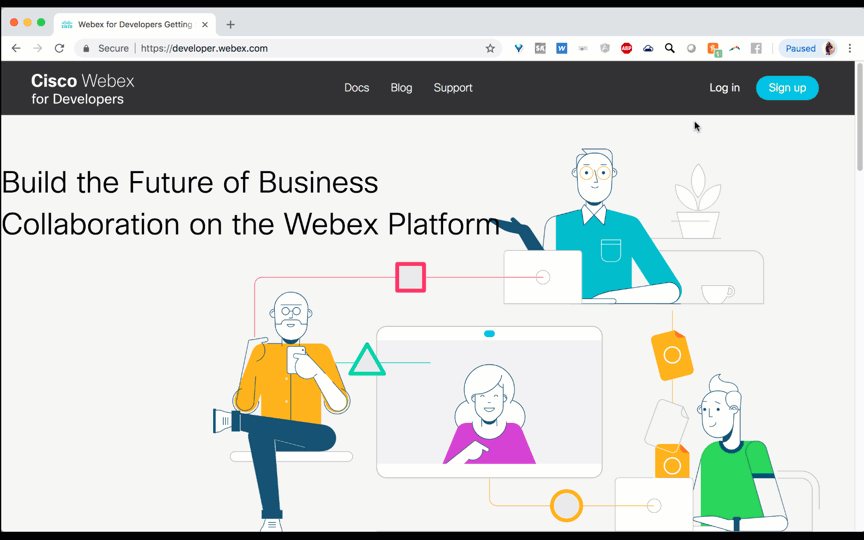Screen dimensions: 864x540
Task: Click the page vertical scrollbar thumb
Action: [x=859, y=116]
